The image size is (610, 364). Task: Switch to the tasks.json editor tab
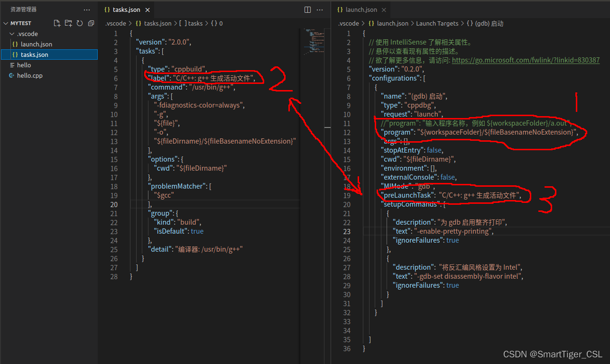click(126, 10)
